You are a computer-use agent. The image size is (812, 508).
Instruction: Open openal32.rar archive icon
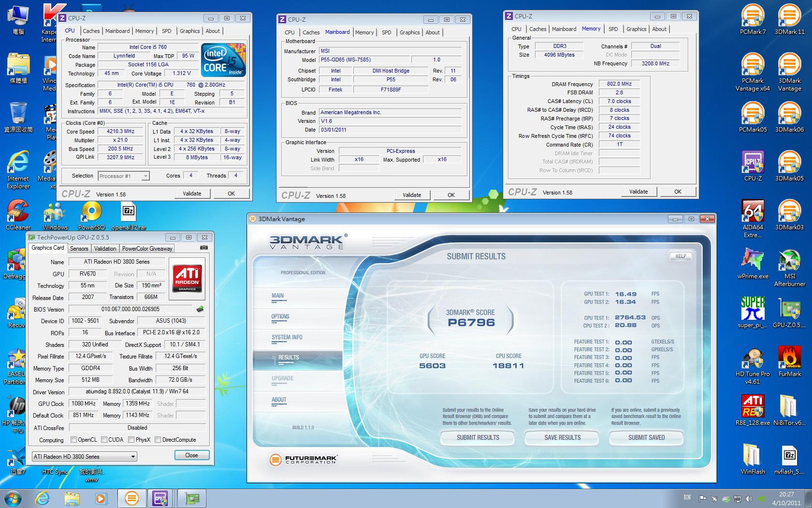pyautogui.click(x=128, y=215)
